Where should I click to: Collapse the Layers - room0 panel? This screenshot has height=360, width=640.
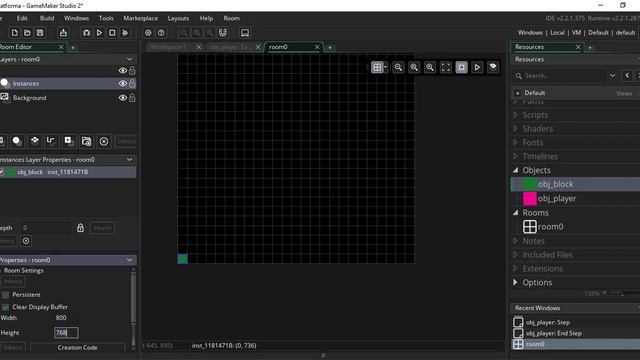pyautogui.click(x=129, y=59)
